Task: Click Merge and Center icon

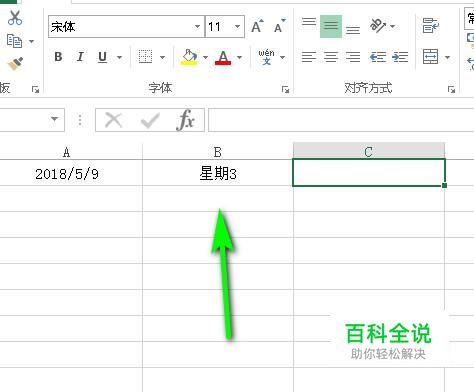Action: (431, 57)
